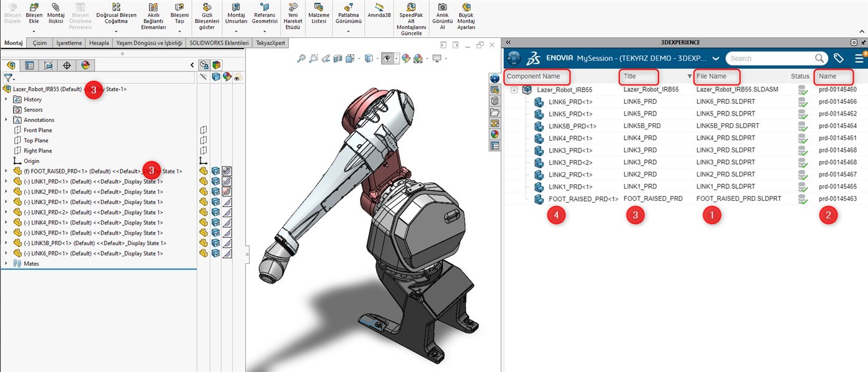Toggle visibility of LINK2_PRD component

tap(203, 191)
